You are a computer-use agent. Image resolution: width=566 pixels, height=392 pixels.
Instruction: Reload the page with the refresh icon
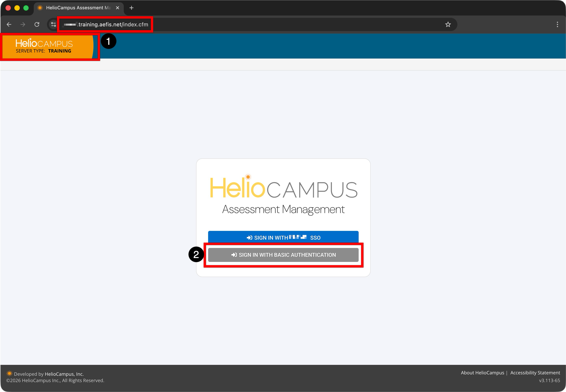point(37,25)
